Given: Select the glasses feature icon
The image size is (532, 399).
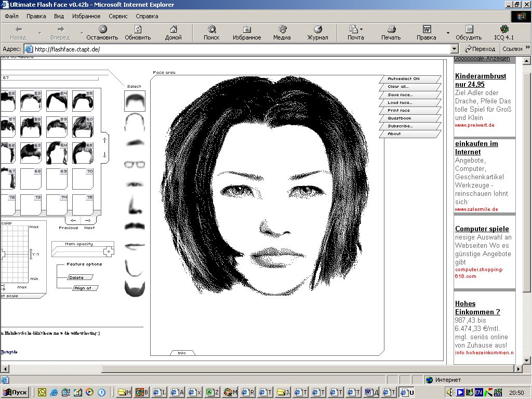Looking at the screenshot, I should click(x=135, y=164).
